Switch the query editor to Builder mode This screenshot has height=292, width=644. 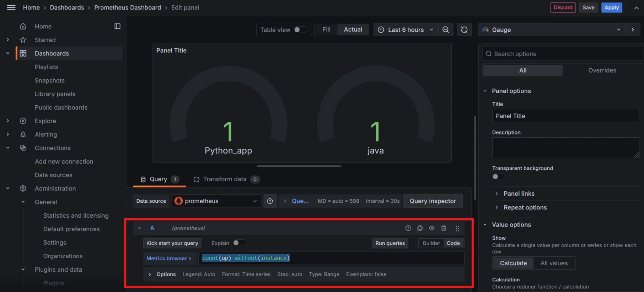pyautogui.click(x=431, y=243)
